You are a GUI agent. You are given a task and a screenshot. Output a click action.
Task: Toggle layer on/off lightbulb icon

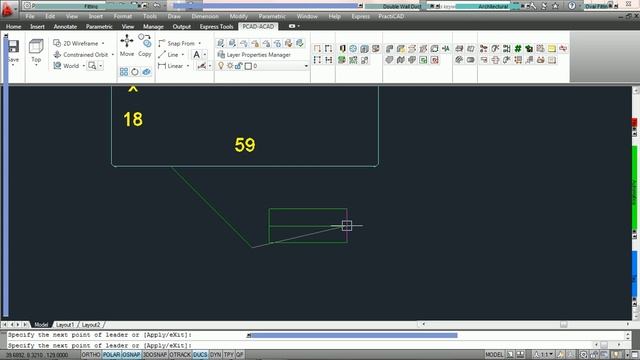point(221,66)
